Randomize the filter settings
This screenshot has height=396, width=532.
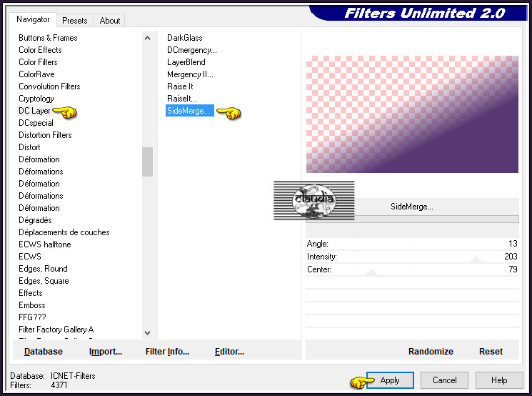431,352
